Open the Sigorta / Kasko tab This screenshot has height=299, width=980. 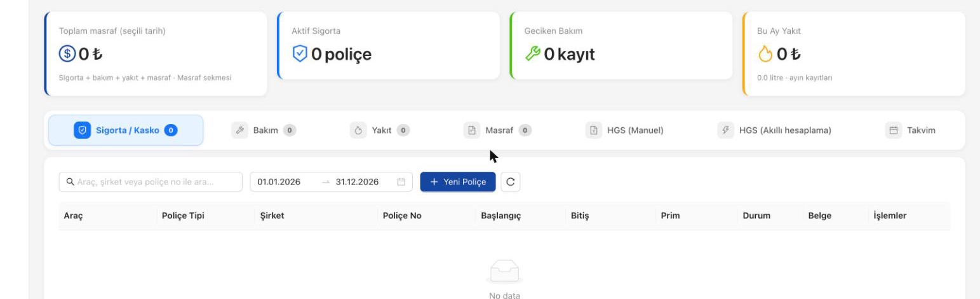click(x=126, y=130)
